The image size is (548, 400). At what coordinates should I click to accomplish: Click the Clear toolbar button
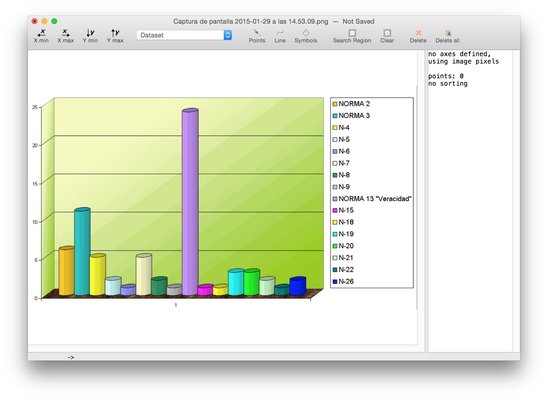387,36
